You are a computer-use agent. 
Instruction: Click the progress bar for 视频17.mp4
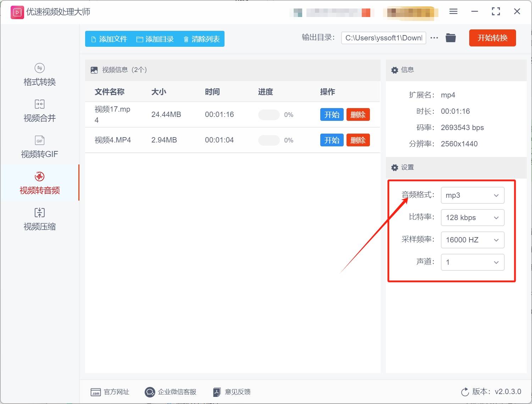[x=268, y=114]
